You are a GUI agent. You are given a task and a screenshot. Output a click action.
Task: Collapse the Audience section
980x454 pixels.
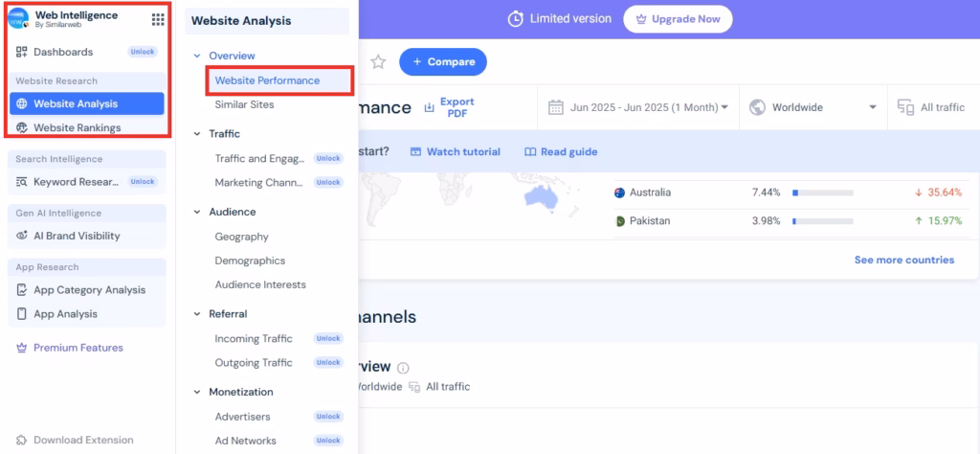pos(197,212)
